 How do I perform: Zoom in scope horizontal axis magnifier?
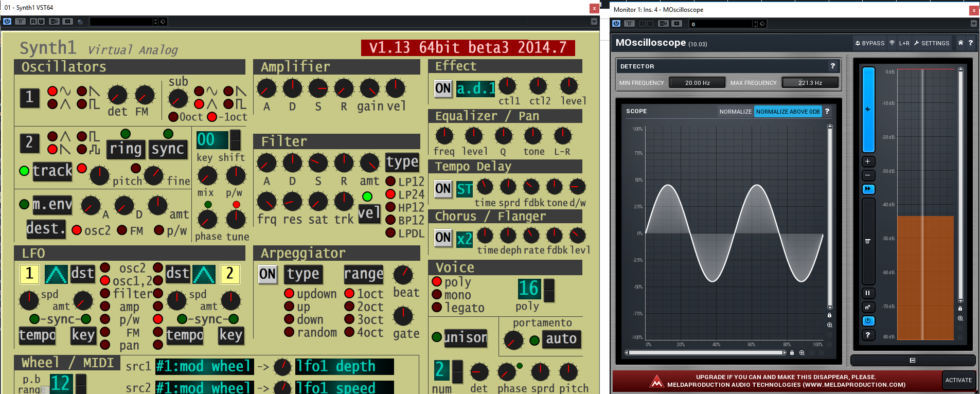[x=802, y=353]
